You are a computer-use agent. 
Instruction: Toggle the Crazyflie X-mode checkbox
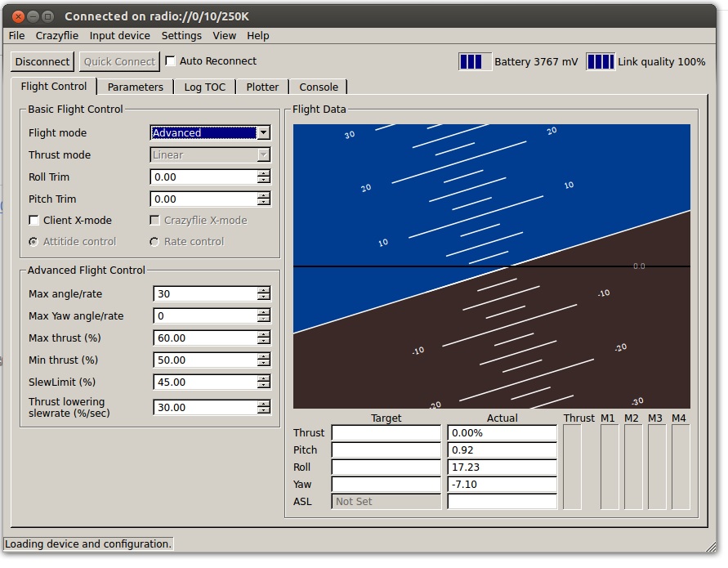pyautogui.click(x=154, y=220)
